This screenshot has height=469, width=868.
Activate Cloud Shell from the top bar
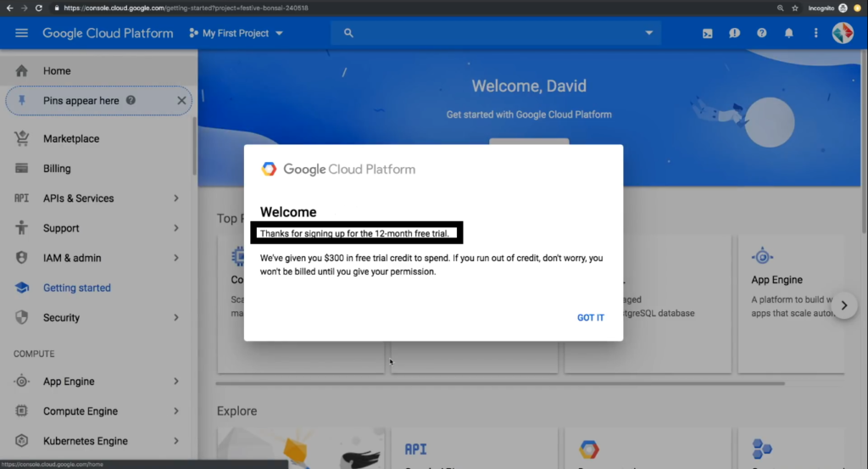pos(708,34)
